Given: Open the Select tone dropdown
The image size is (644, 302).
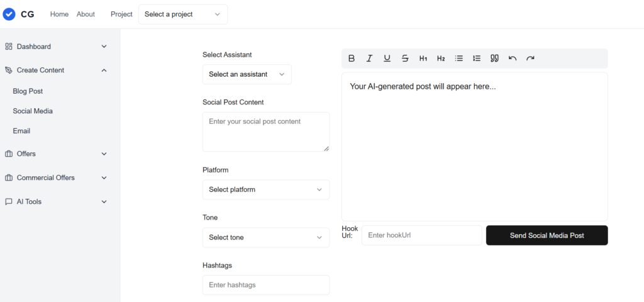Looking at the screenshot, I should tap(266, 237).
